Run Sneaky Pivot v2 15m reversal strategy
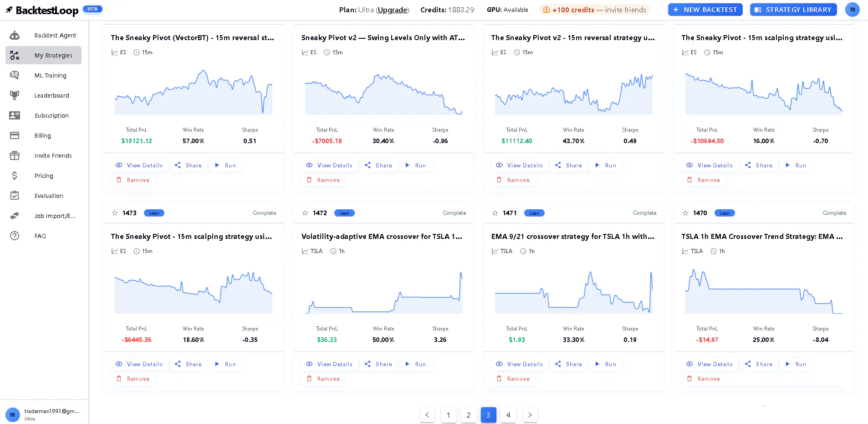 [606, 165]
